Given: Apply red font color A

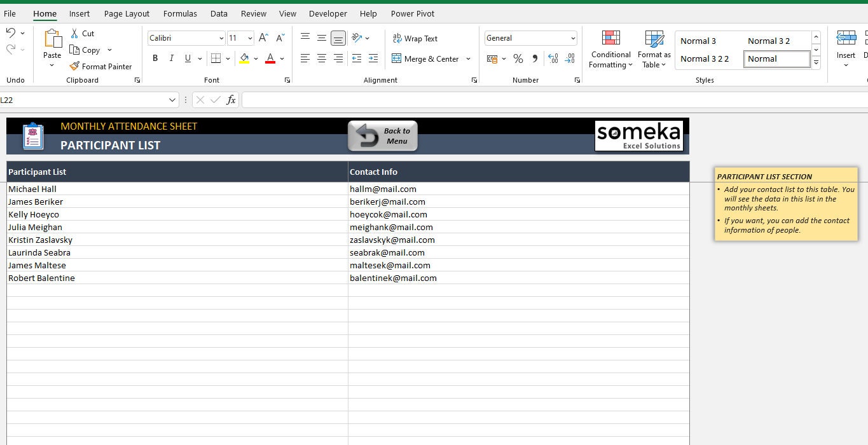Looking at the screenshot, I should pos(270,58).
